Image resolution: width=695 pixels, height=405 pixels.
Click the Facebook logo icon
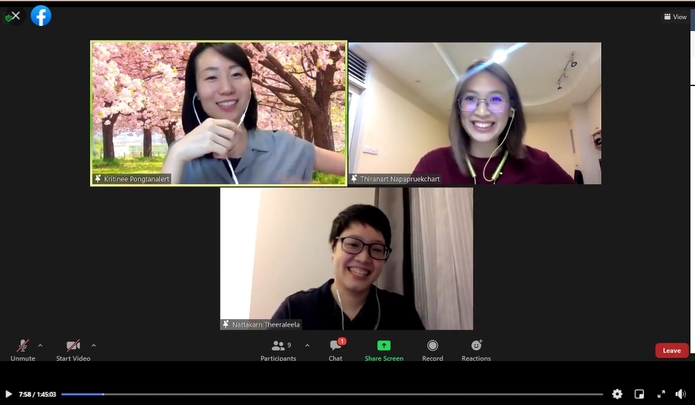pyautogui.click(x=41, y=16)
